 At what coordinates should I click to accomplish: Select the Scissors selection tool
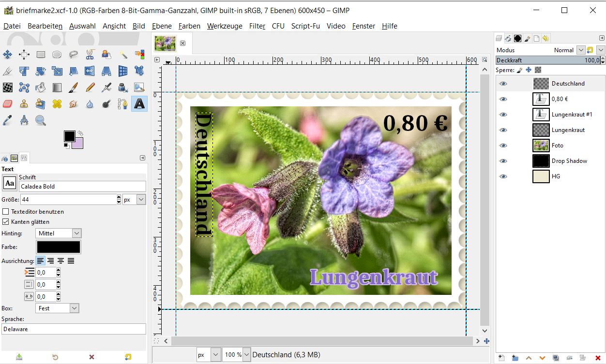pyautogui.click(x=90, y=55)
